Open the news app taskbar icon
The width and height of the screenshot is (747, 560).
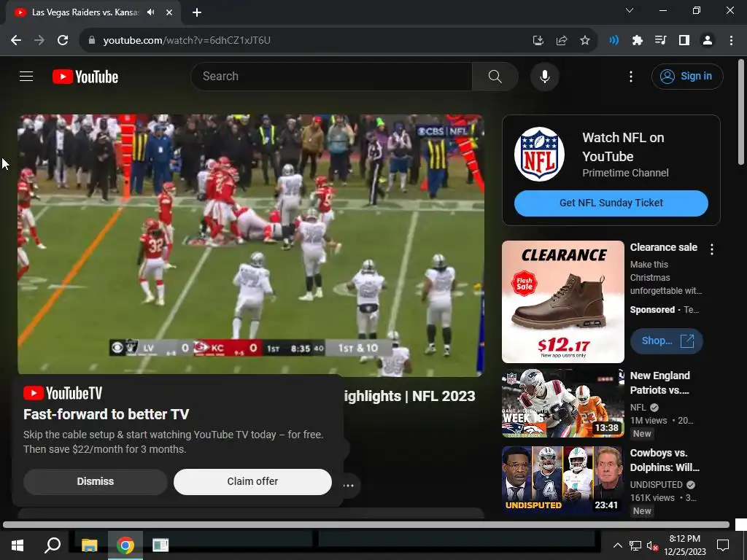tap(160, 545)
